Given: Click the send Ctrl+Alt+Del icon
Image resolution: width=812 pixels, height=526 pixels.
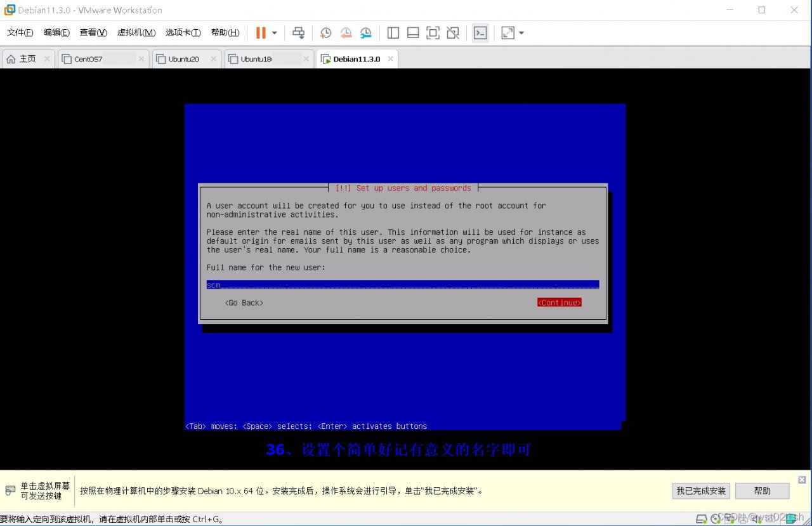Looking at the screenshot, I should 298,33.
